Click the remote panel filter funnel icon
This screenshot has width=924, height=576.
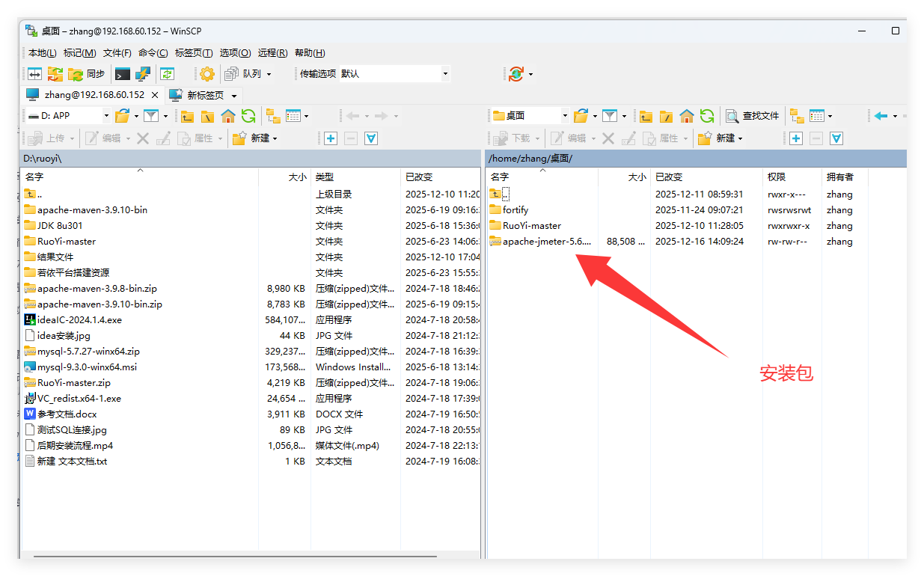(609, 116)
